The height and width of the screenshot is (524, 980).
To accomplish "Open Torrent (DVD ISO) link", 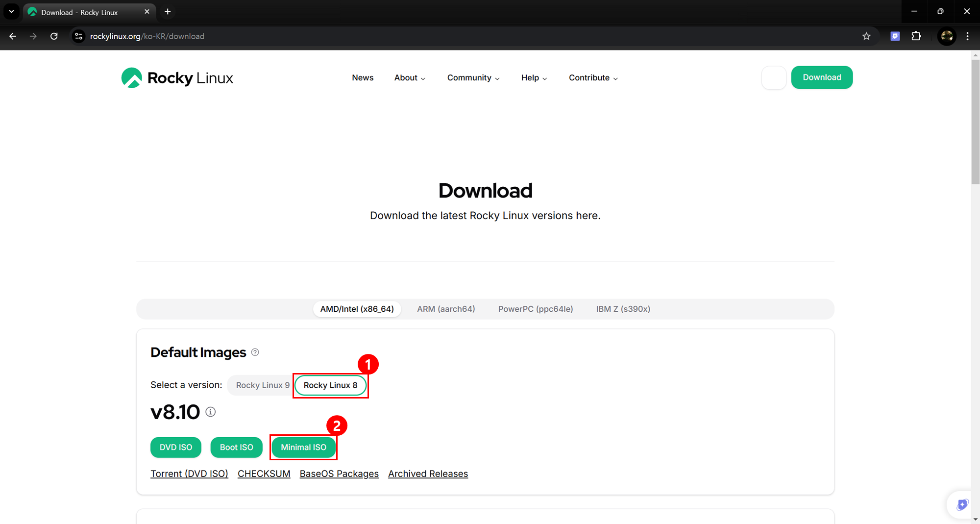I will (x=189, y=474).
